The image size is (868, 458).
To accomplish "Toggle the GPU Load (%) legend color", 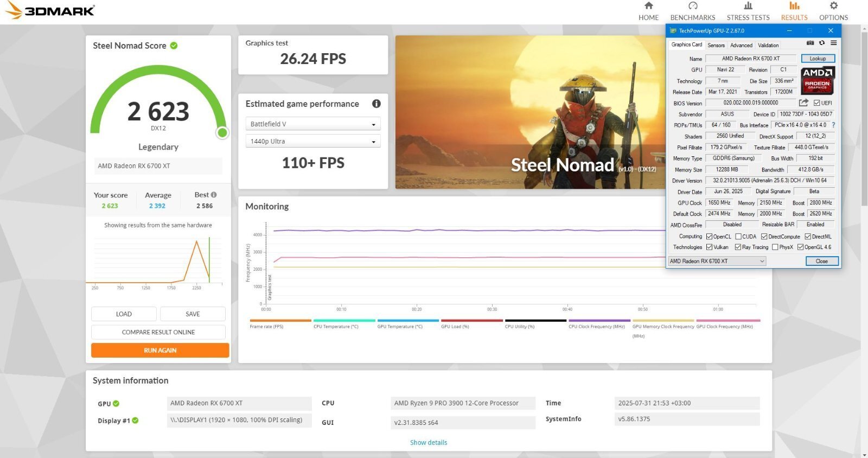I will point(472,321).
